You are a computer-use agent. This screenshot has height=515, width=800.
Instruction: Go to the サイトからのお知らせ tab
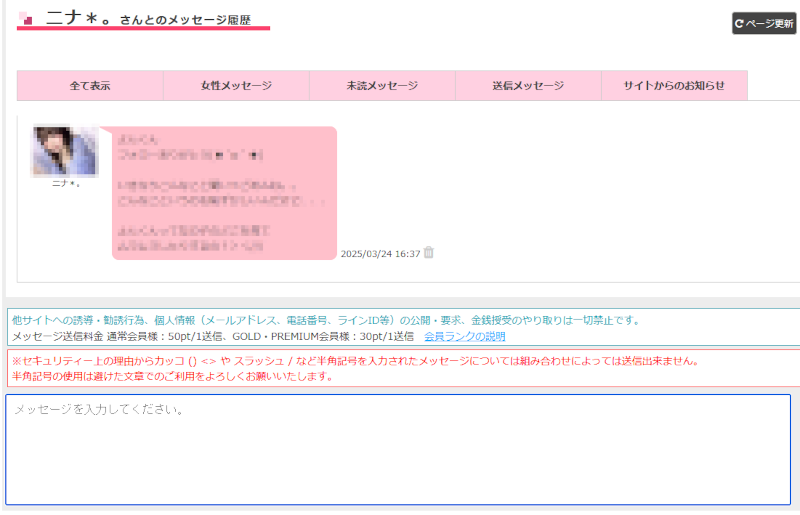coord(674,86)
